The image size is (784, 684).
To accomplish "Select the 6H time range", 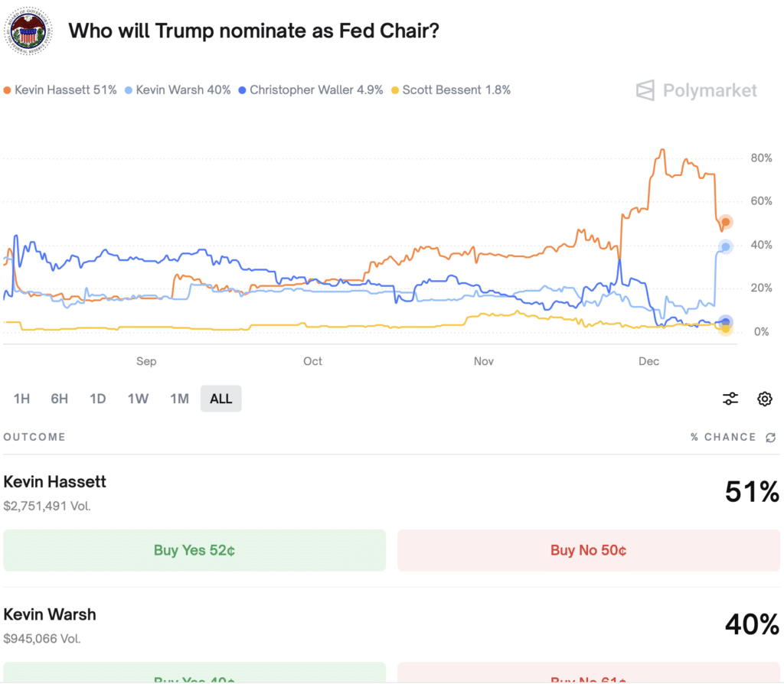I will 60,399.
